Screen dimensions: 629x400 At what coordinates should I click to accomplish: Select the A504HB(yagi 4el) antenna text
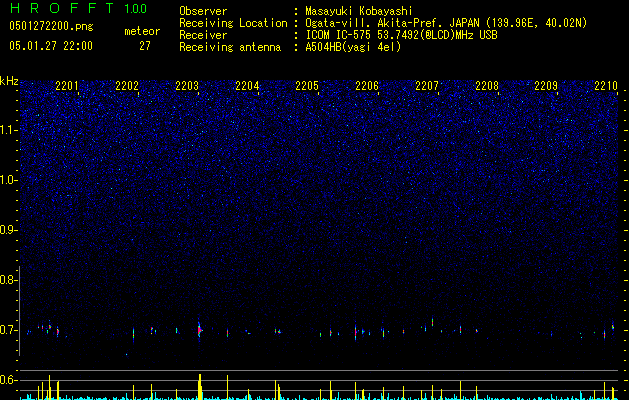pyautogui.click(x=353, y=47)
